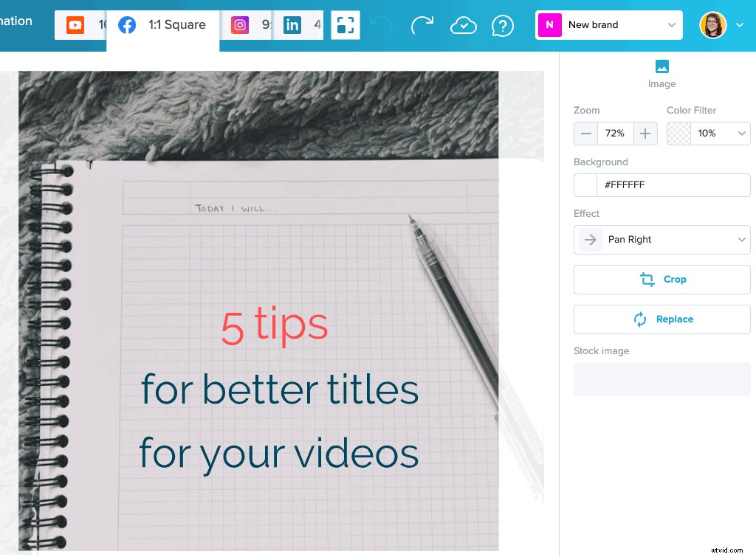This screenshot has height=557, width=756.
Task: Expand the Pan Right effect dropdown
Action: point(741,239)
